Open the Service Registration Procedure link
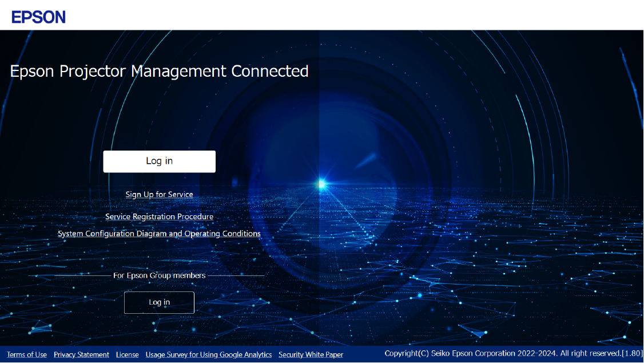The width and height of the screenshot is (644, 363). tap(160, 216)
